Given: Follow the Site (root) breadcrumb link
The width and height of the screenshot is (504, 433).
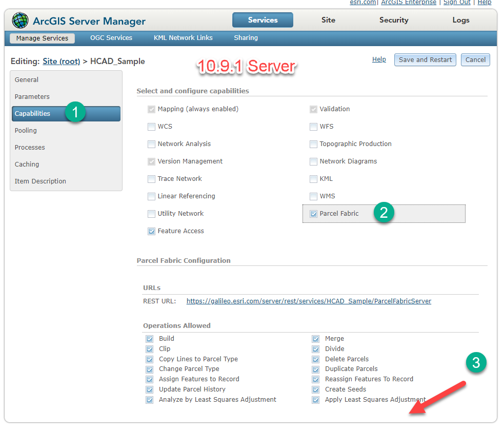Looking at the screenshot, I should [62, 61].
